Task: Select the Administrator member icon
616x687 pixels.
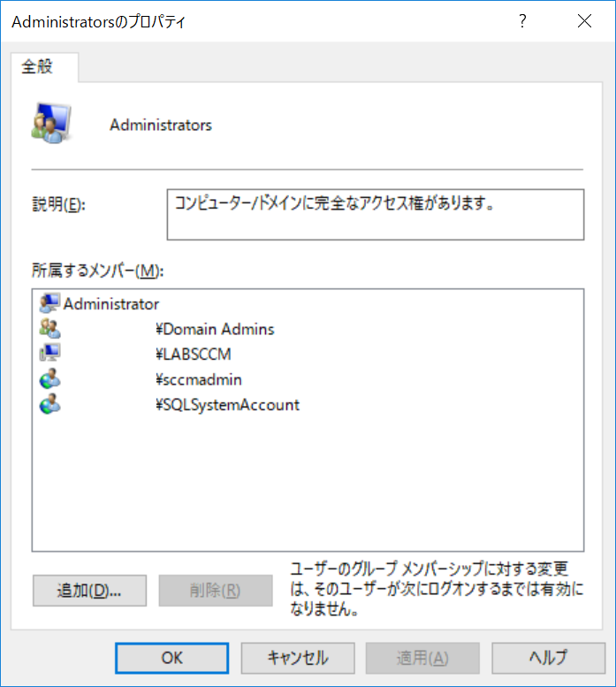Action: pyautogui.click(x=49, y=303)
